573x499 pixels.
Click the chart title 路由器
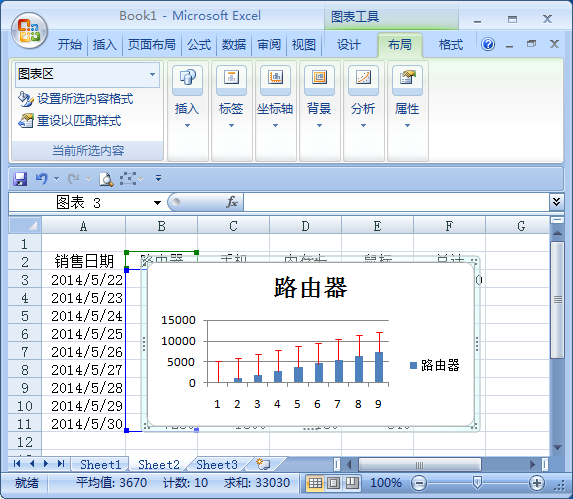pos(310,287)
